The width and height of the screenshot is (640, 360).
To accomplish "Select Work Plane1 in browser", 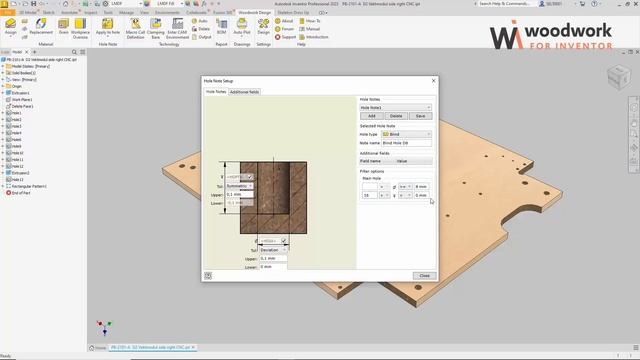I will click(x=19, y=100).
